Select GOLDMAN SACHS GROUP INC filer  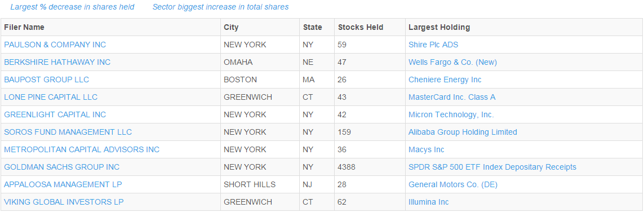click(x=61, y=167)
